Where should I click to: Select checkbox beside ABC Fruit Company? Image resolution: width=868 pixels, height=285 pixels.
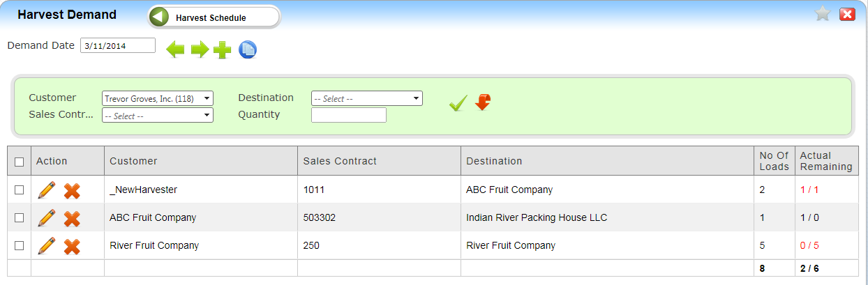(x=20, y=217)
